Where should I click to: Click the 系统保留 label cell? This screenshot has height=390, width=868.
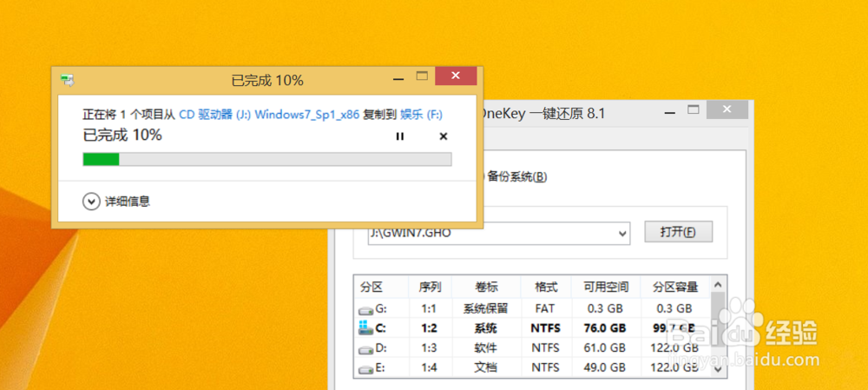point(485,308)
